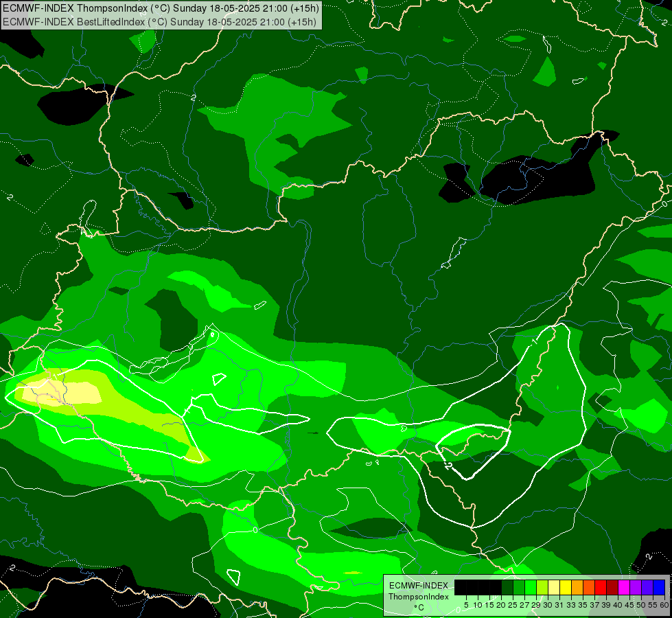Click the legend tick value 39

[x=606, y=605]
